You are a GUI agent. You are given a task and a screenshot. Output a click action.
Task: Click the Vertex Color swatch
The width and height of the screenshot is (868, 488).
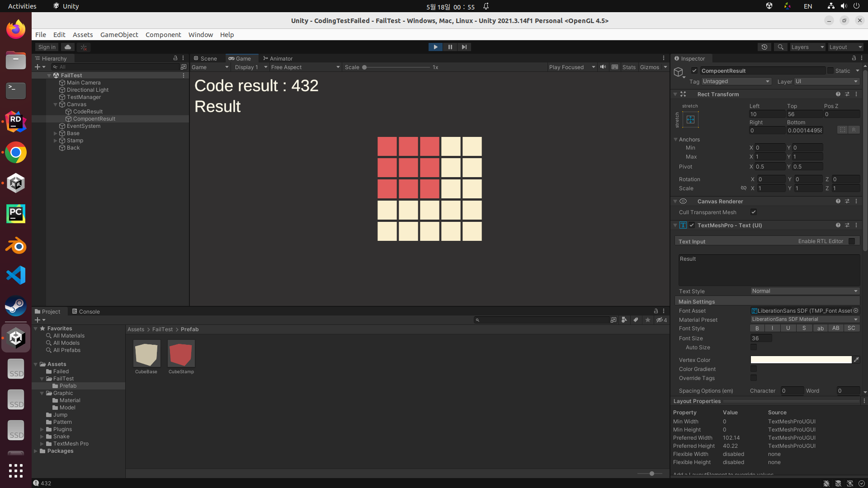click(x=801, y=360)
